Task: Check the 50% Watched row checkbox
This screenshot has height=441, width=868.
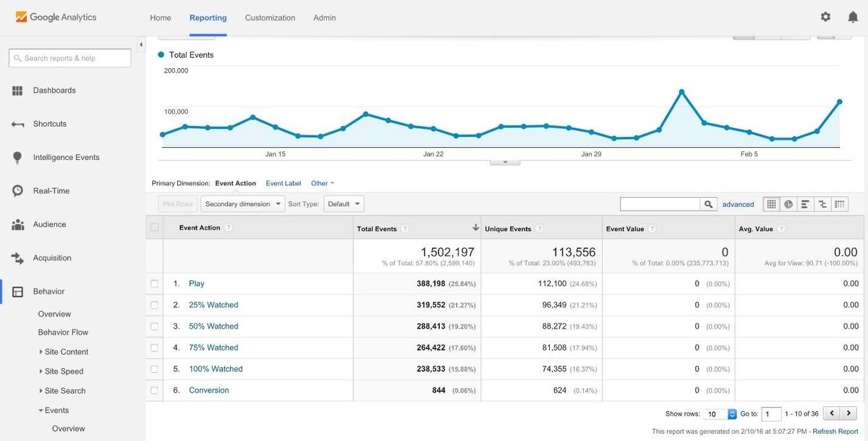Action: pyautogui.click(x=154, y=327)
